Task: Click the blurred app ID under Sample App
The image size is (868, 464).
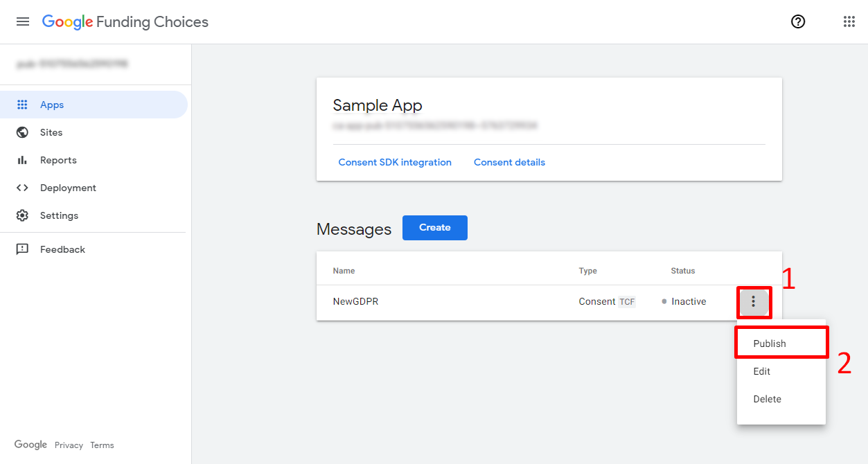Action: [435, 126]
